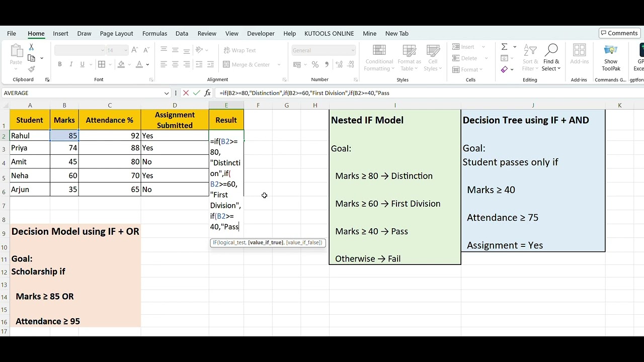
Task: Click the Format cells button
Action: coord(468,69)
